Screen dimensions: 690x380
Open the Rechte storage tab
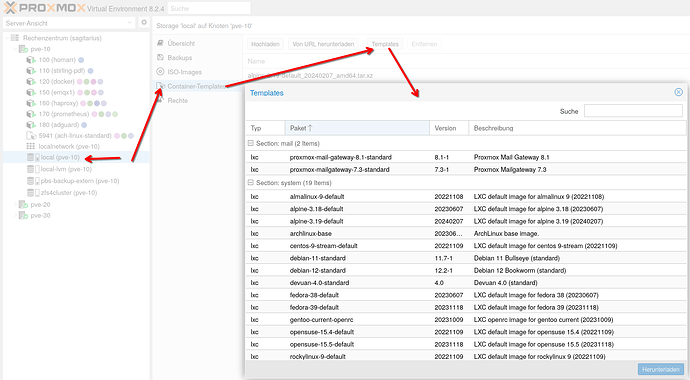[197, 100]
